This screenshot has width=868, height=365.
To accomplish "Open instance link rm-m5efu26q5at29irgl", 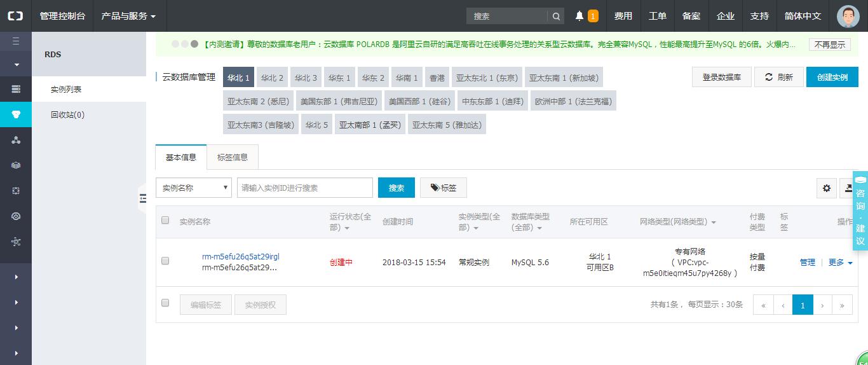I will coord(241,257).
